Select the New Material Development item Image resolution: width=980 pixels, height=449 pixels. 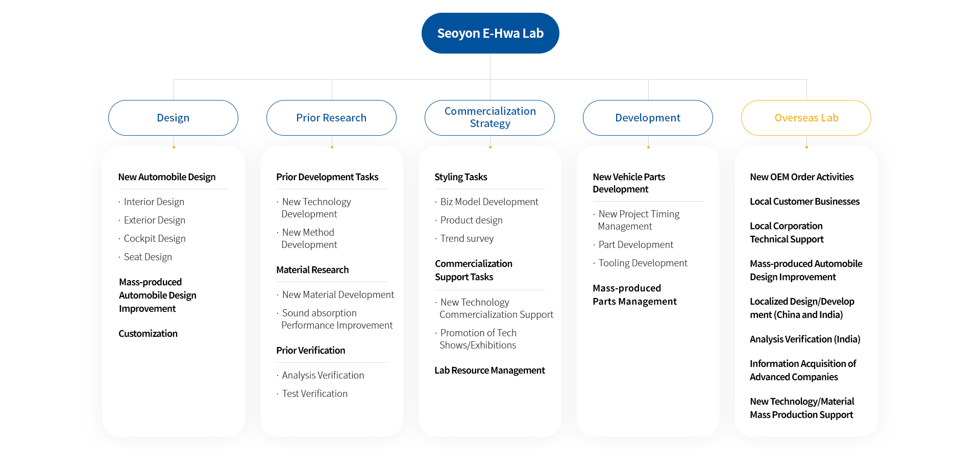tap(338, 295)
